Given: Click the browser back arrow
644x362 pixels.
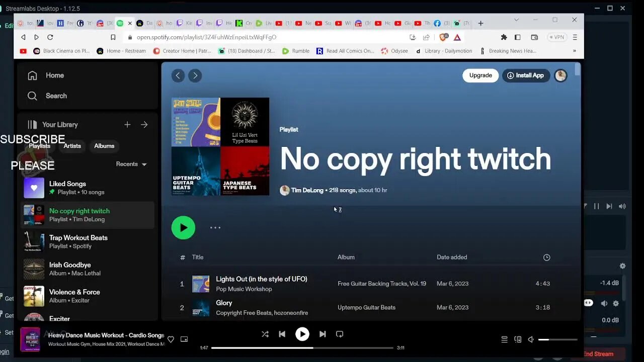Looking at the screenshot, I should (23, 37).
